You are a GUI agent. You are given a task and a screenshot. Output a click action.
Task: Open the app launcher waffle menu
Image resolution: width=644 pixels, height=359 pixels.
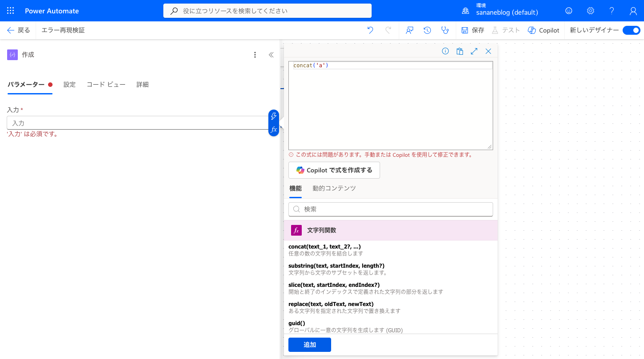[11, 11]
